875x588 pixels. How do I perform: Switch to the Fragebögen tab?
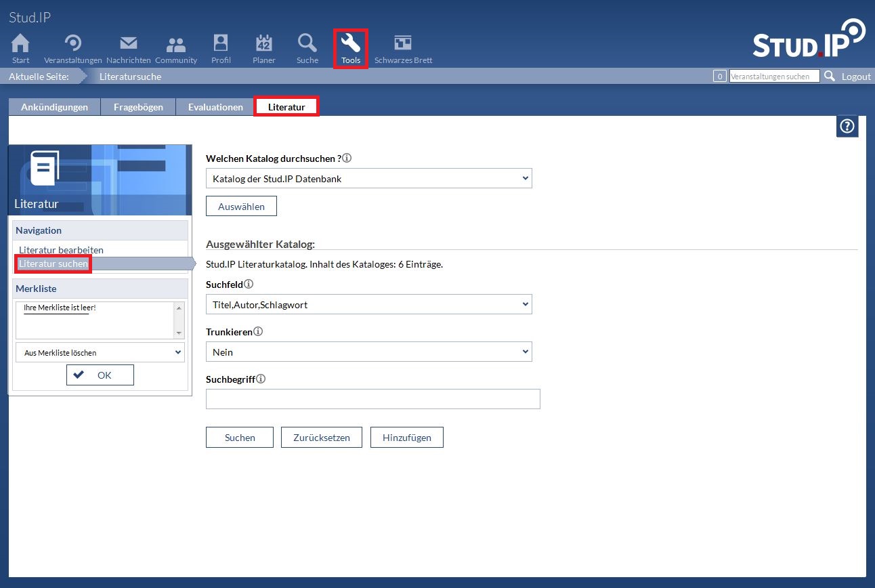tap(138, 107)
